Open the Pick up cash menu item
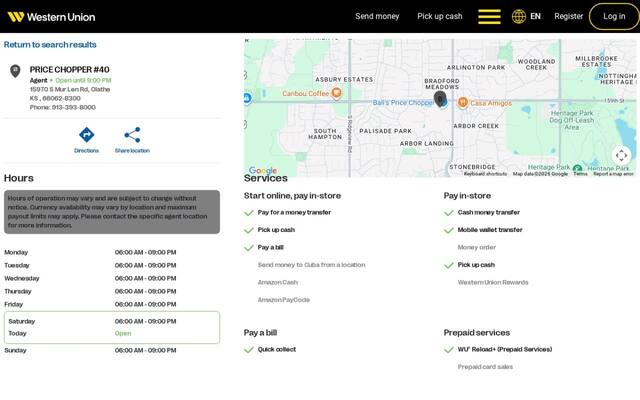 (440, 16)
